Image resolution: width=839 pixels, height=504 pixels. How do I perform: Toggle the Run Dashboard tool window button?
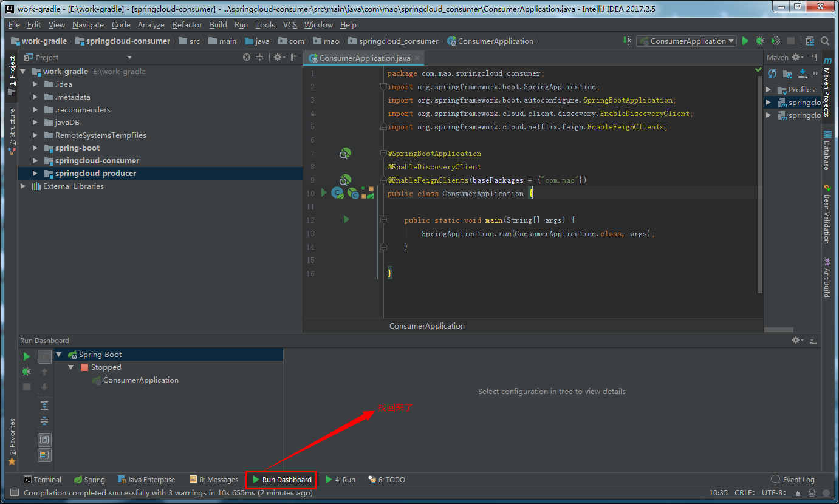(x=281, y=480)
